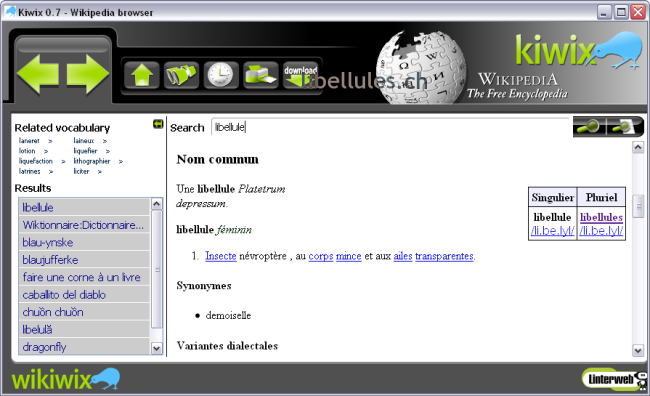
Task: Open the 'libelulă' result
Action: click(84, 329)
